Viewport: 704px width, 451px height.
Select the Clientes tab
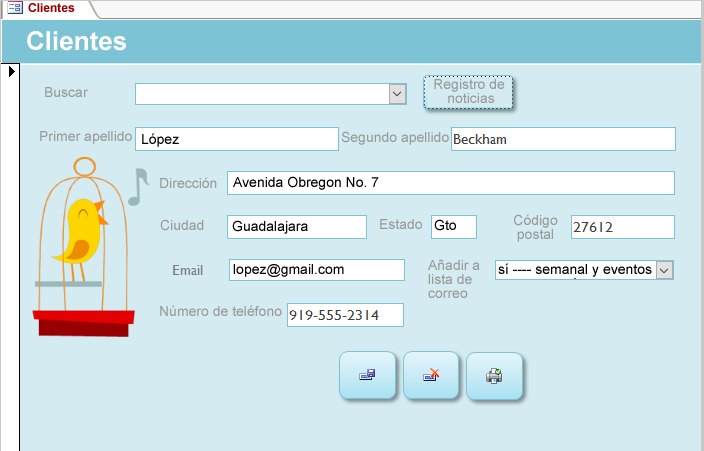50,8
